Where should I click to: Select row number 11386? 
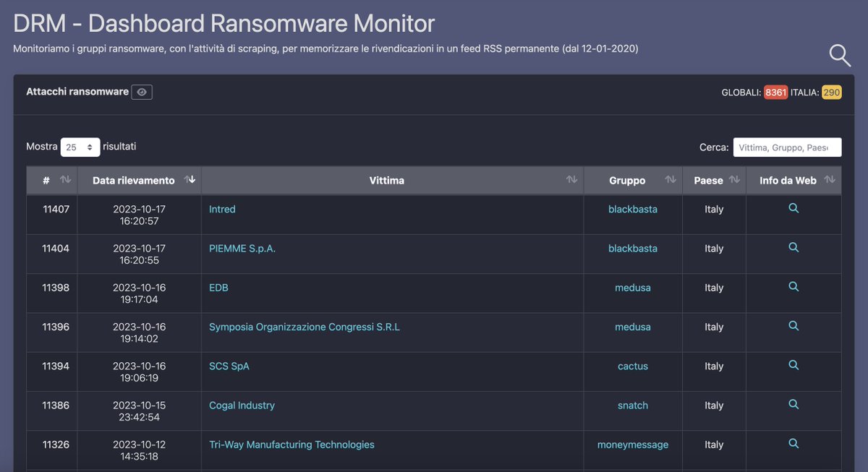tap(56, 406)
